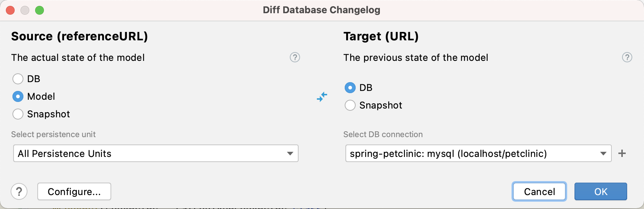Maximize the dialog using green window button
644x209 pixels.
tap(40, 10)
